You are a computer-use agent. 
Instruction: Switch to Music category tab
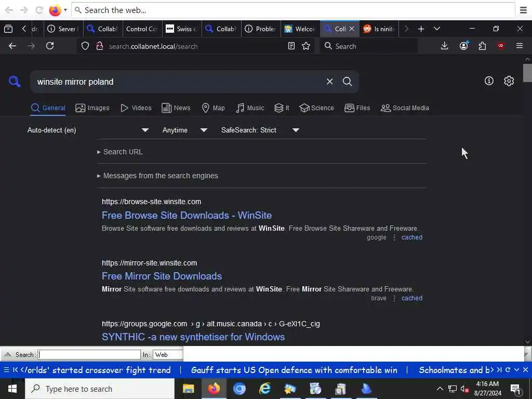(x=250, y=108)
